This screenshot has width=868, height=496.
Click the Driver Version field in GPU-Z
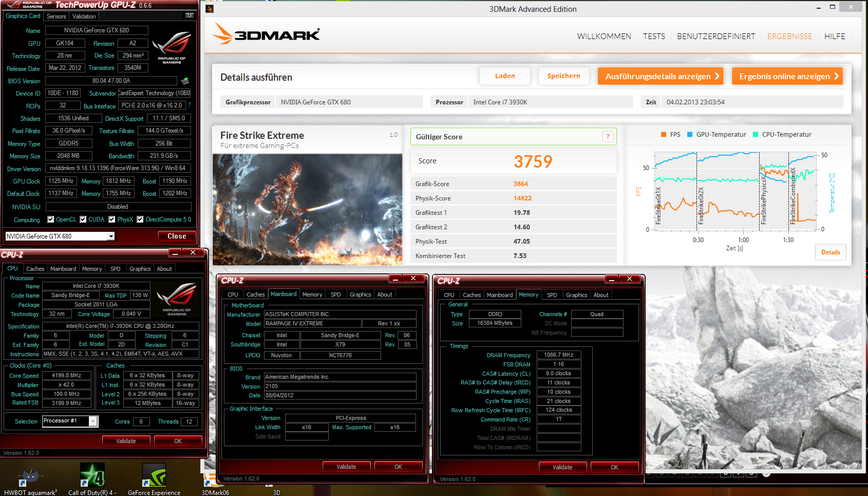click(118, 168)
